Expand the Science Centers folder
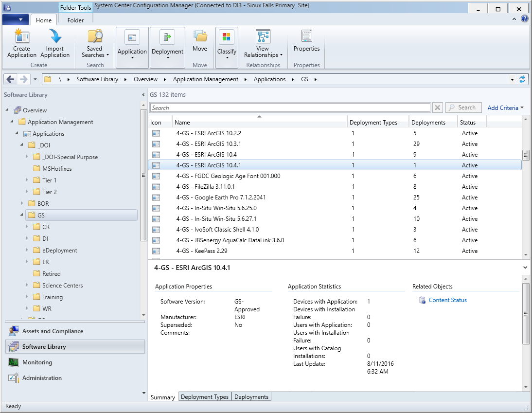Image resolution: width=532 pixels, height=413 pixels. coord(27,286)
